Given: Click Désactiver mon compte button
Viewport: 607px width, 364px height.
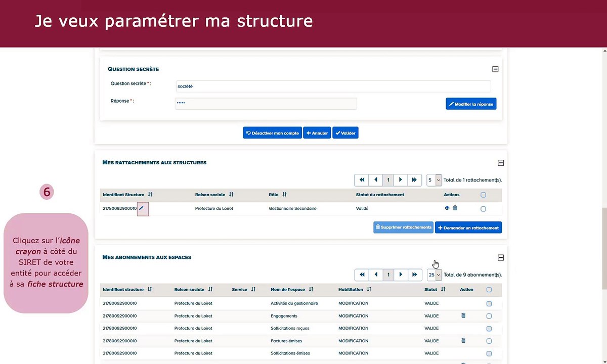Looking at the screenshot, I should 273,133.
